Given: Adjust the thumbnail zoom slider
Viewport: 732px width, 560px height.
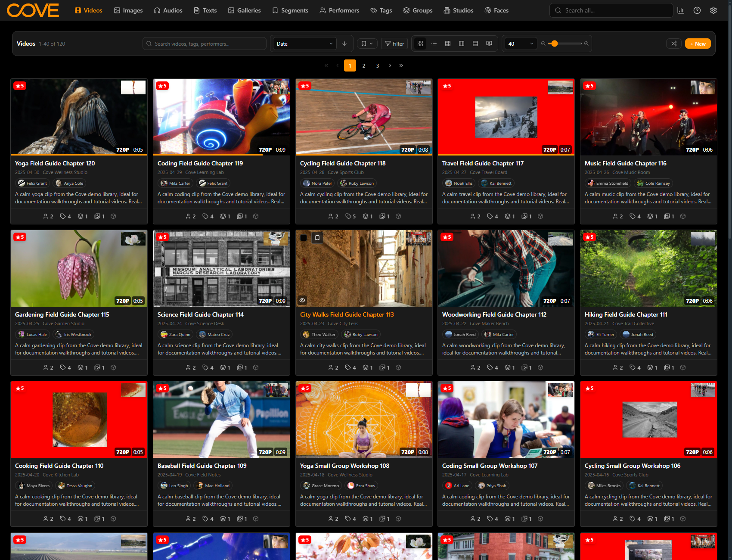Looking at the screenshot, I should point(565,44).
